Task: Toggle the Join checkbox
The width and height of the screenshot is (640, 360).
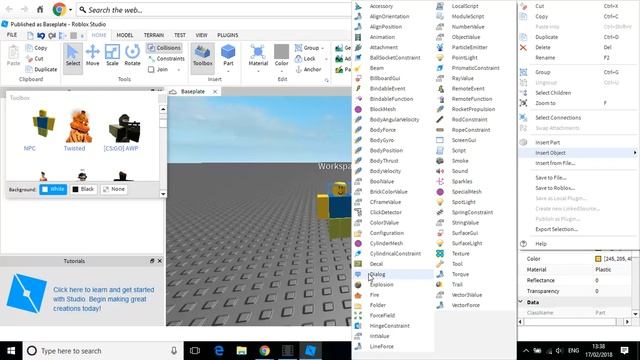Action: click(151, 69)
